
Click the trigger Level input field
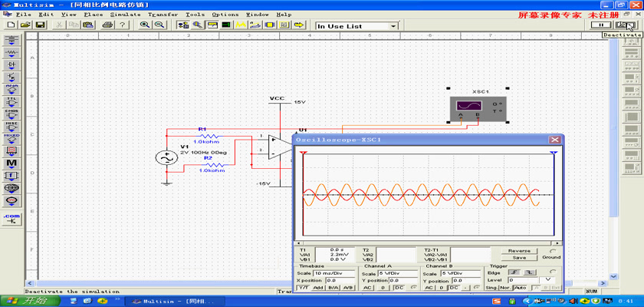coord(523,280)
